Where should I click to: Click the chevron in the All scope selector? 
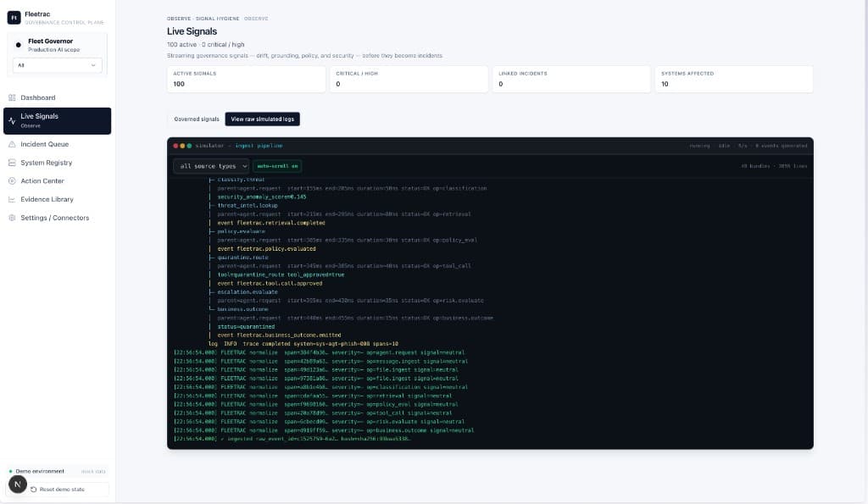[x=93, y=65]
